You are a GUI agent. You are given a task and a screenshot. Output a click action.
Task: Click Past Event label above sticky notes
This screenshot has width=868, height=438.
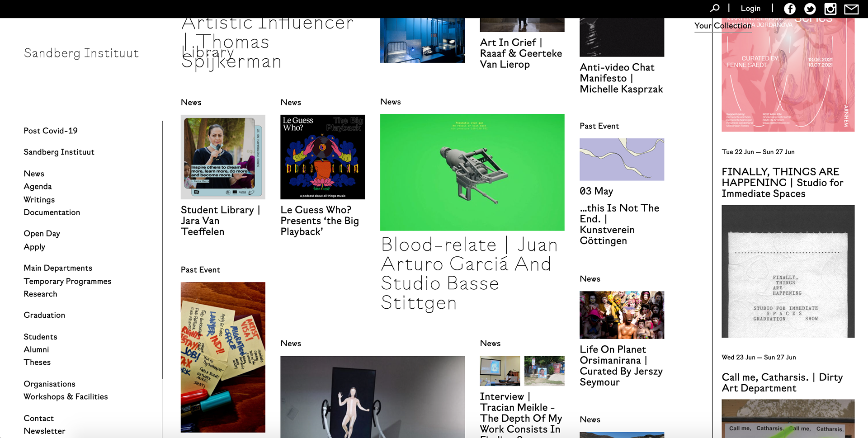[200, 270]
